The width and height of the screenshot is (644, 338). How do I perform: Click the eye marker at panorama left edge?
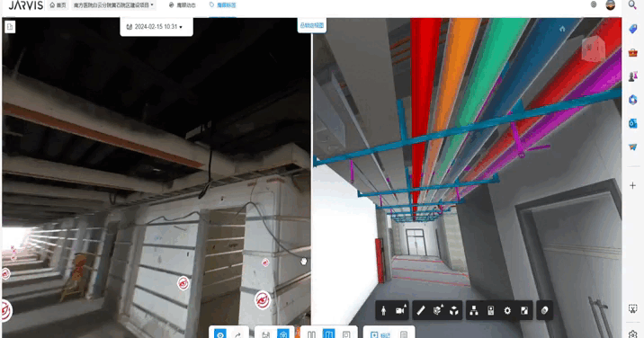tap(5, 273)
